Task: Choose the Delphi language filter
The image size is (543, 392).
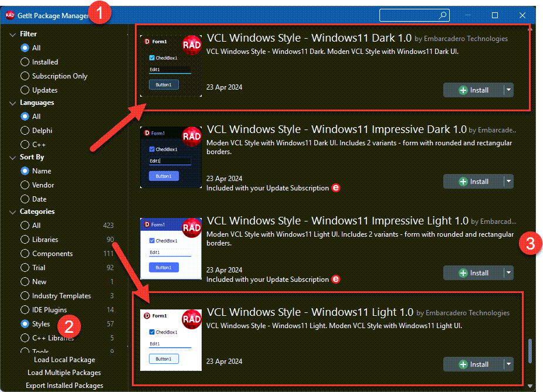Action: pos(25,131)
